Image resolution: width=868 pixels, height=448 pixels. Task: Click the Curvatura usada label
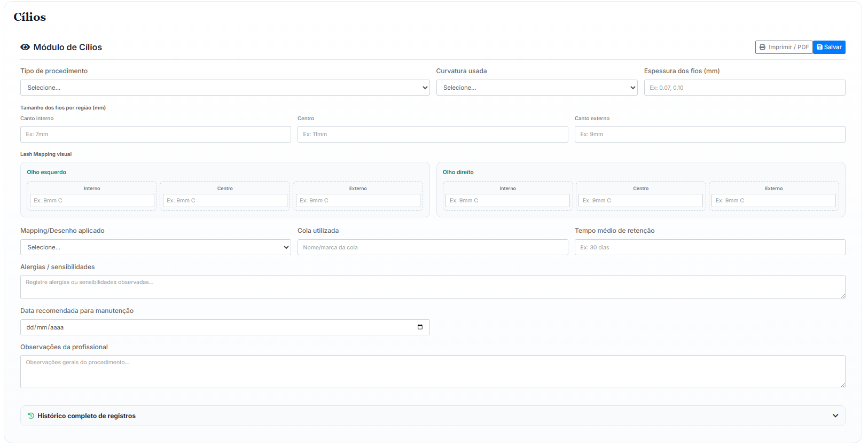(462, 71)
